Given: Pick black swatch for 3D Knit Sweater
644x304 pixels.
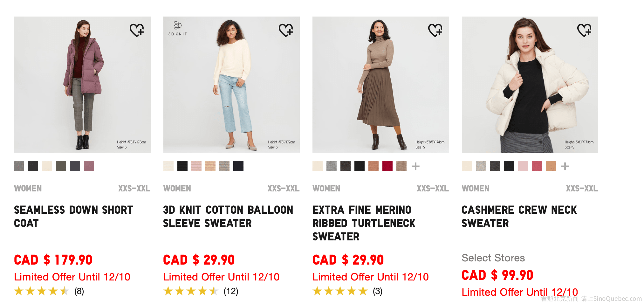Looking at the screenshot, I should coord(182,166).
